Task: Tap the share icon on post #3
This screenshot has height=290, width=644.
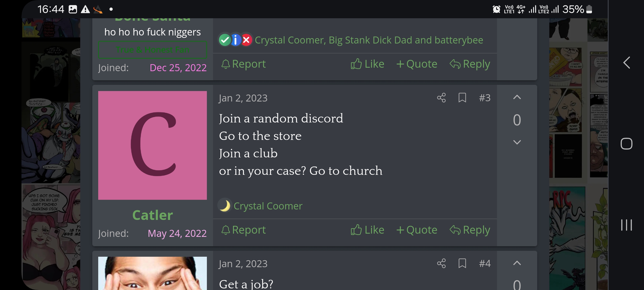Action: pyautogui.click(x=441, y=98)
